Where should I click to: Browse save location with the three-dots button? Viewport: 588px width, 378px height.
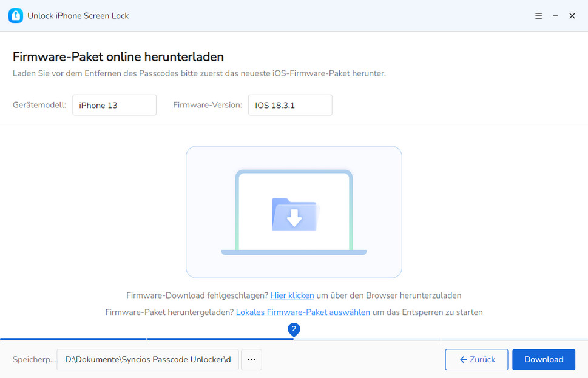251,360
